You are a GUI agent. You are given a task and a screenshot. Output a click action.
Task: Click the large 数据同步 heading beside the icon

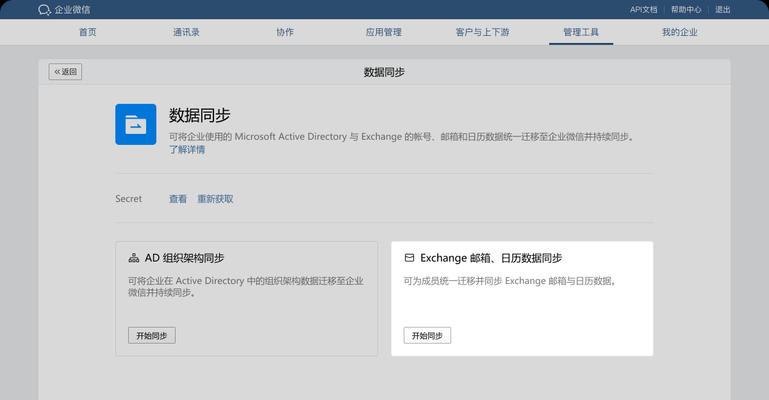coord(200,115)
